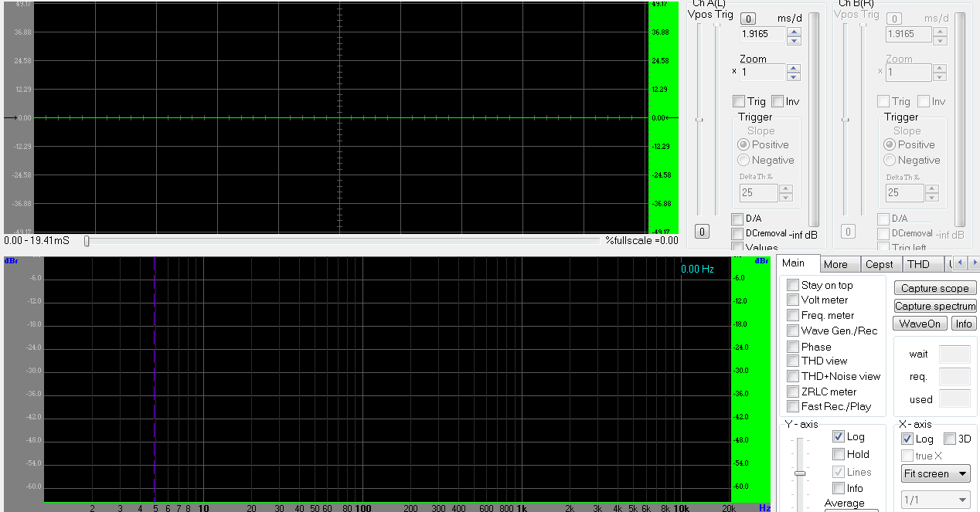Click the 0.00 Hz frequency readout

pos(697,269)
